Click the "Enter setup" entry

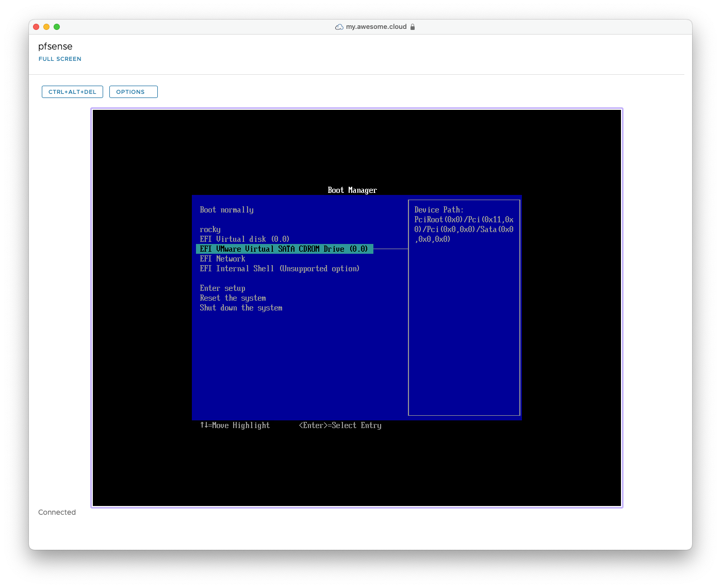click(x=222, y=288)
